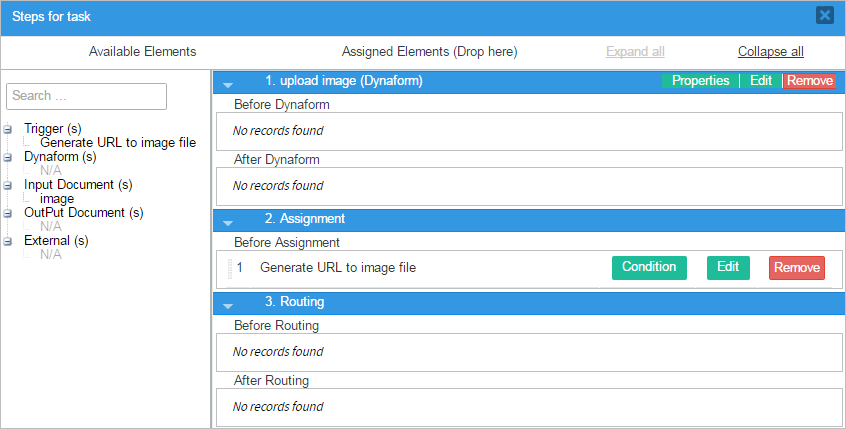846x429 pixels.
Task: Collapse the upload image (Dynaform) section arrow
Action: coord(228,85)
